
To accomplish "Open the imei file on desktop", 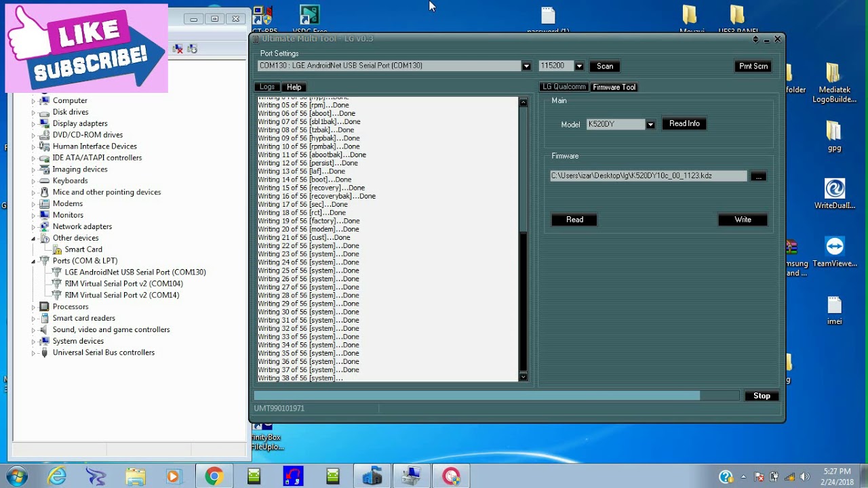I will (834, 310).
